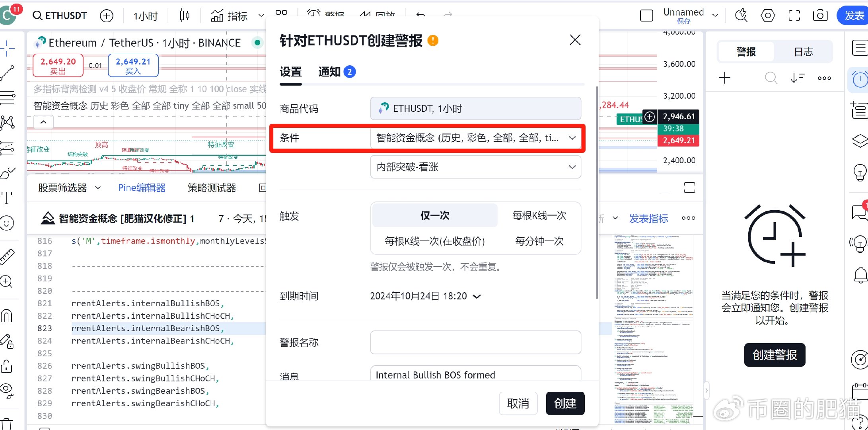Open the 1小时 timeframe selector
The image size is (868, 430).
coord(146,16)
